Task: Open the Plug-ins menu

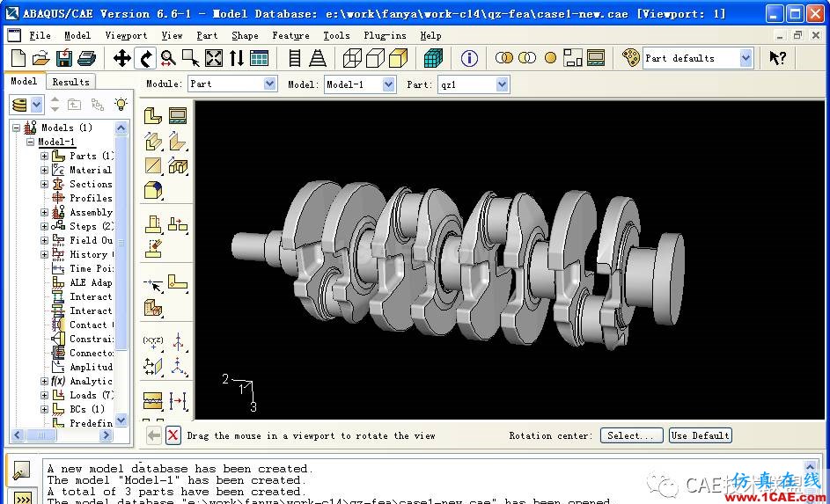Action: click(385, 35)
